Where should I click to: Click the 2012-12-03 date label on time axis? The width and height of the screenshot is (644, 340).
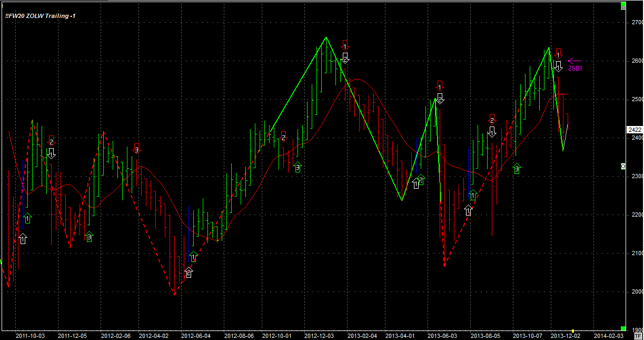click(319, 335)
